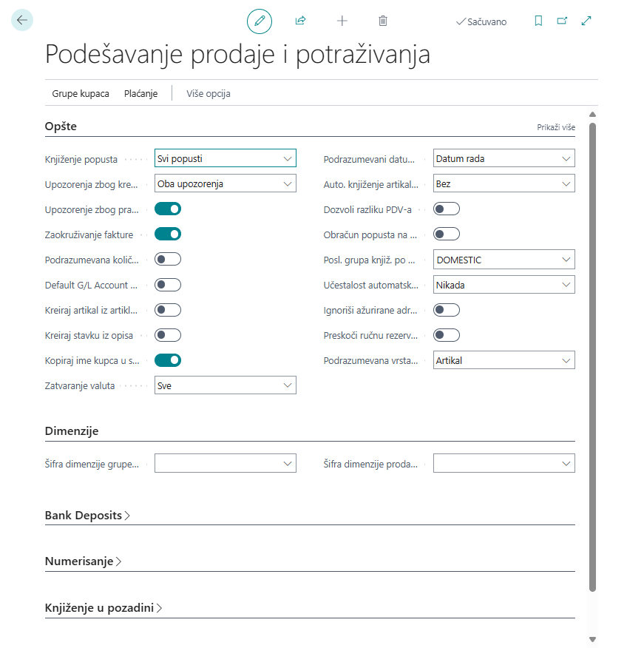This screenshot has width=644, height=648.
Task: Click the share icon next to the pencil
Action: (300, 21)
